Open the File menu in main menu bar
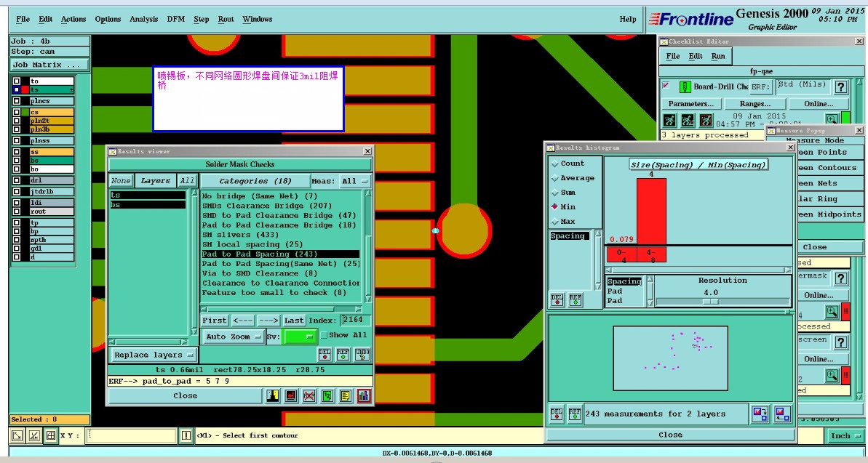 point(23,20)
